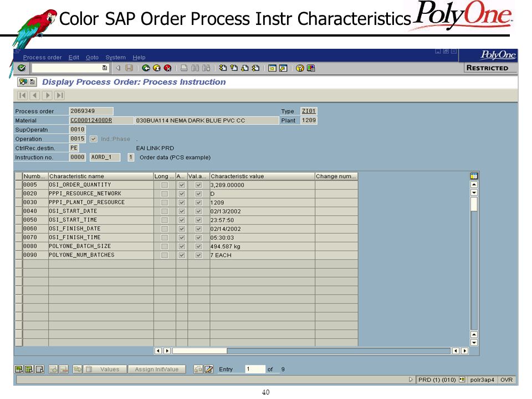Click the top scroll-up arrow of table scrollbar
Screen dimensions: 532x399
pos(474,185)
